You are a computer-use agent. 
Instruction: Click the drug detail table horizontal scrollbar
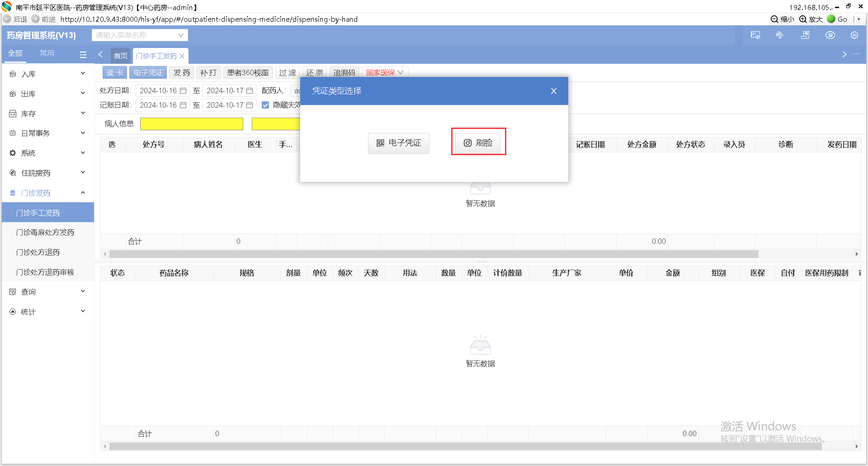pos(466,447)
